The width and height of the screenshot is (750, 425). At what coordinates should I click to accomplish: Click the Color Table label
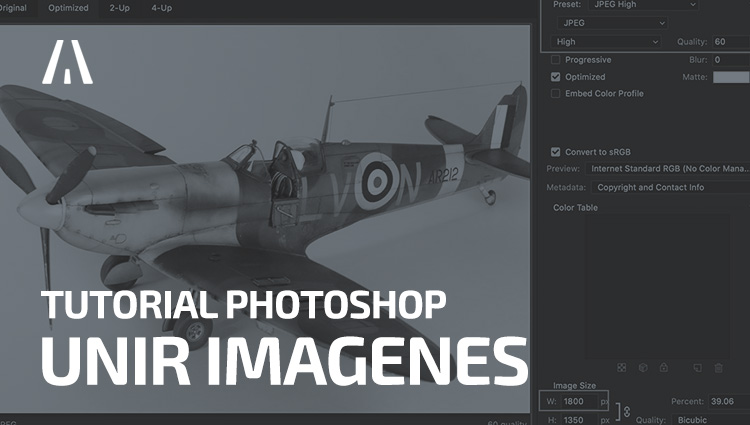click(575, 207)
